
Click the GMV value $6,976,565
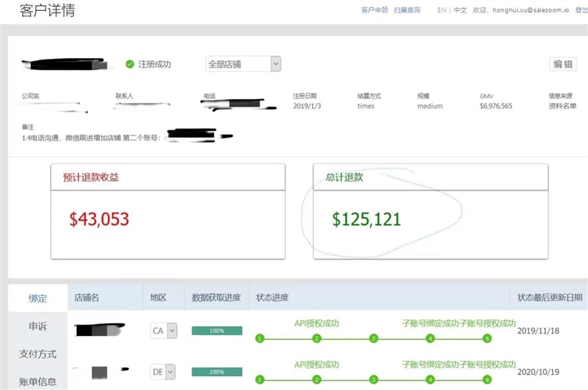click(495, 106)
